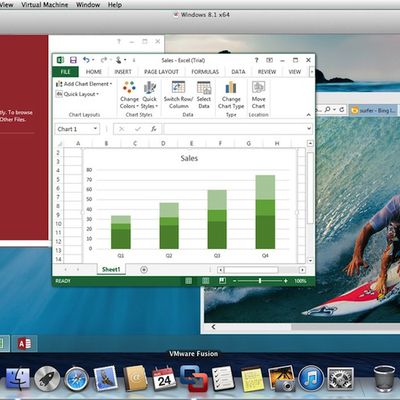This screenshot has height=400, width=400.
Task: Click the horizontal scrollbar right arrow
Action: pyautogui.click(x=302, y=270)
